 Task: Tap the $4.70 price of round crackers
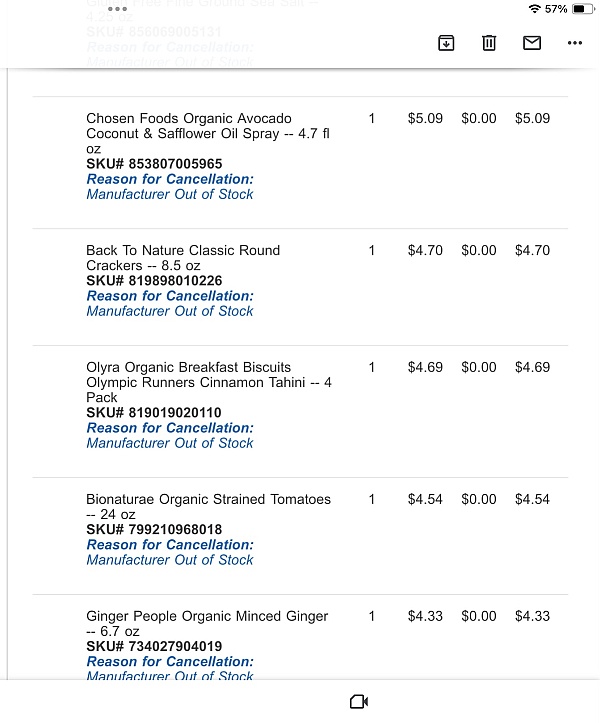[425, 250]
